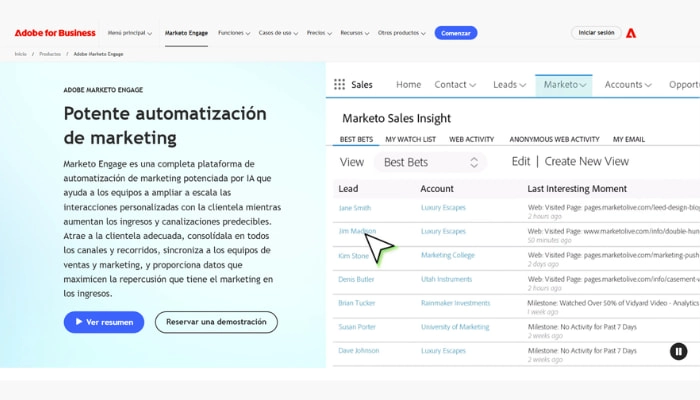Open Marketing College account link
700x400 pixels.
click(448, 255)
